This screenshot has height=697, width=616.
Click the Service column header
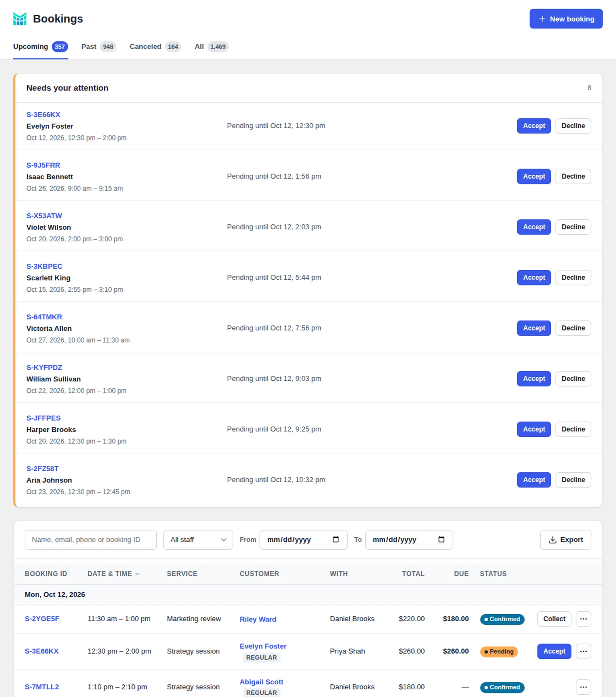coord(182,573)
